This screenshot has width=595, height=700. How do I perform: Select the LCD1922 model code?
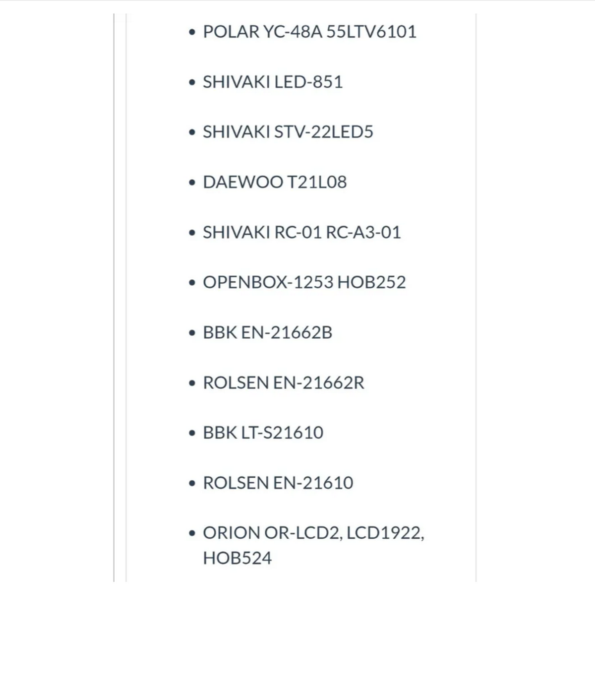click(x=385, y=533)
